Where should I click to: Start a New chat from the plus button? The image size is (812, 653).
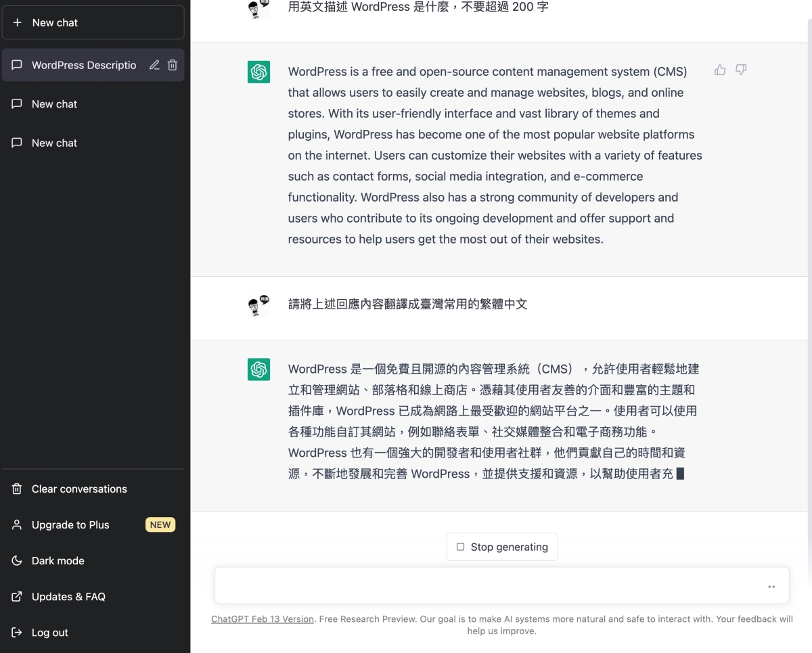[93, 22]
